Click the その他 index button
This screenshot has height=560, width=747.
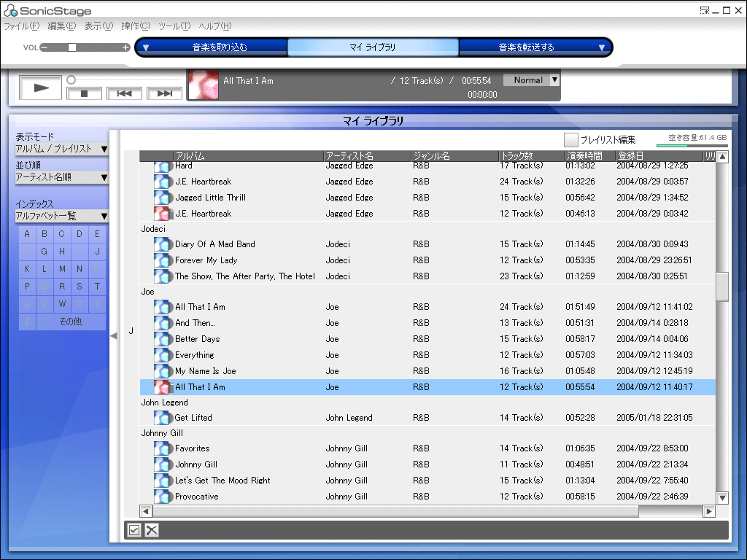(71, 322)
